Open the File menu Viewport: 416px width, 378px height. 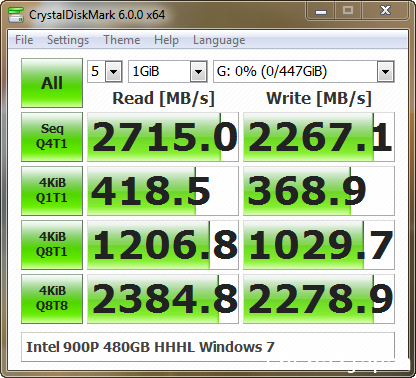click(x=24, y=40)
